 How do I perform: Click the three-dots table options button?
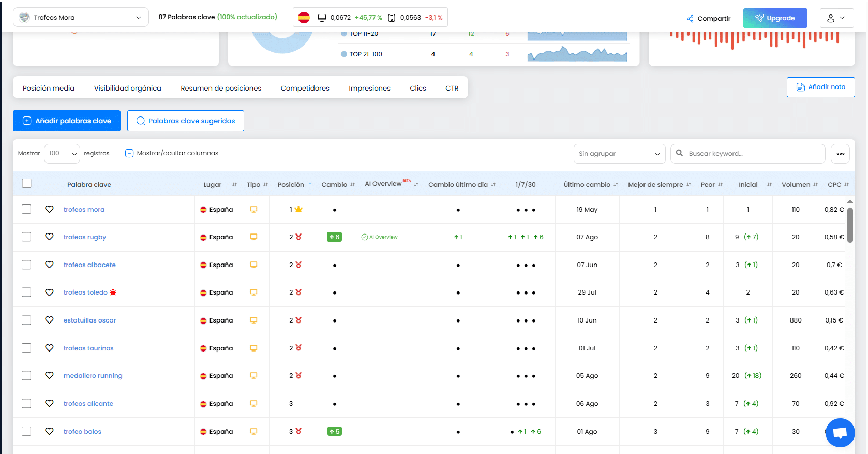click(840, 154)
